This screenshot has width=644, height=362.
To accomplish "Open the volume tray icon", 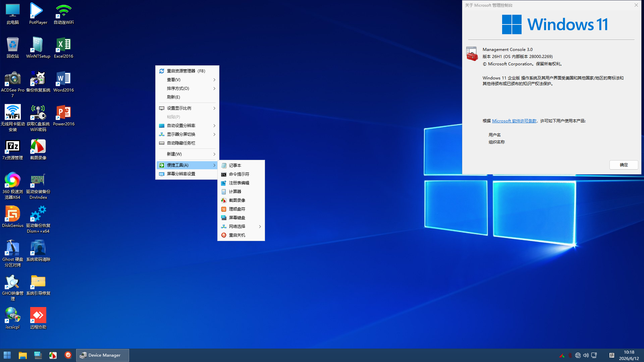I will 586,355.
